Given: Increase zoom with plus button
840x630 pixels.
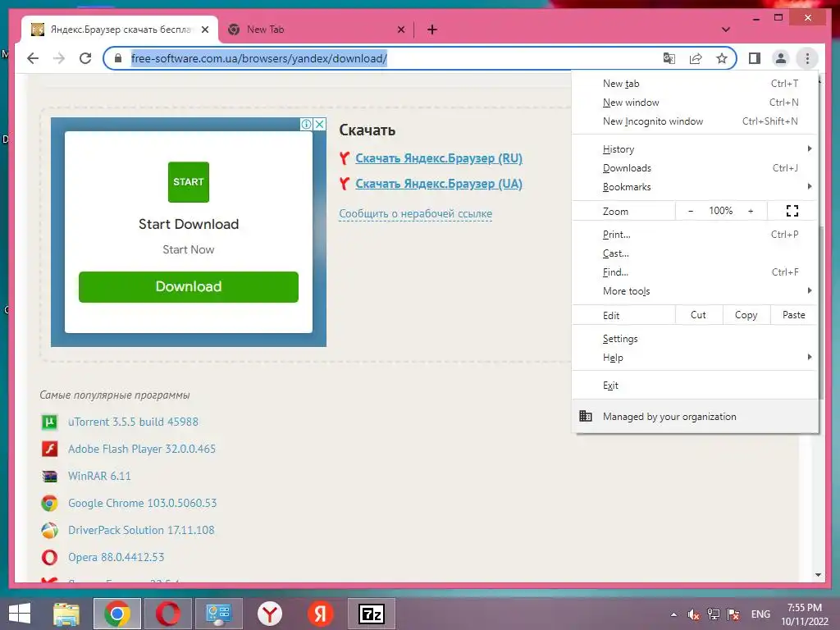Looking at the screenshot, I should tap(751, 211).
